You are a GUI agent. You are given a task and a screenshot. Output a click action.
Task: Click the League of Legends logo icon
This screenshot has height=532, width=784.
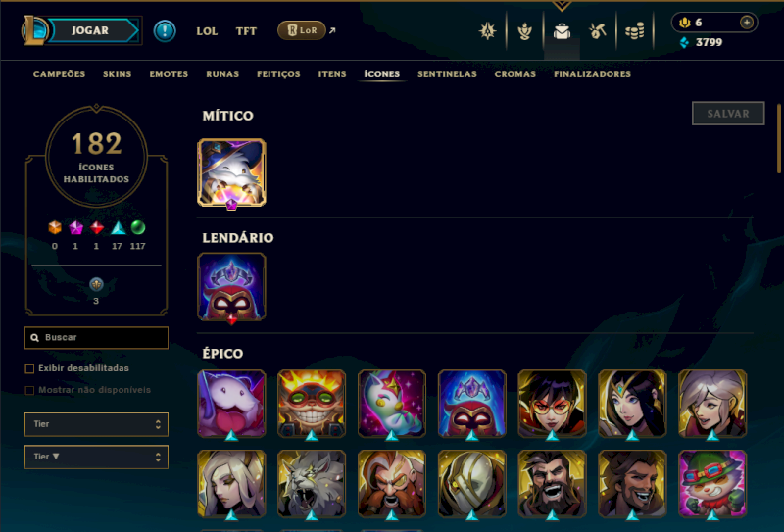tap(33, 30)
